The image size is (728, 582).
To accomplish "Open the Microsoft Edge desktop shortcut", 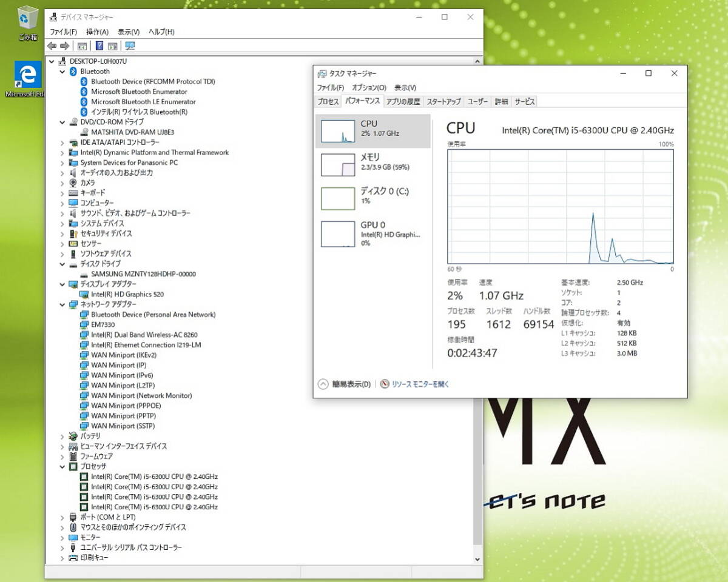I will pyautogui.click(x=28, y=80).
